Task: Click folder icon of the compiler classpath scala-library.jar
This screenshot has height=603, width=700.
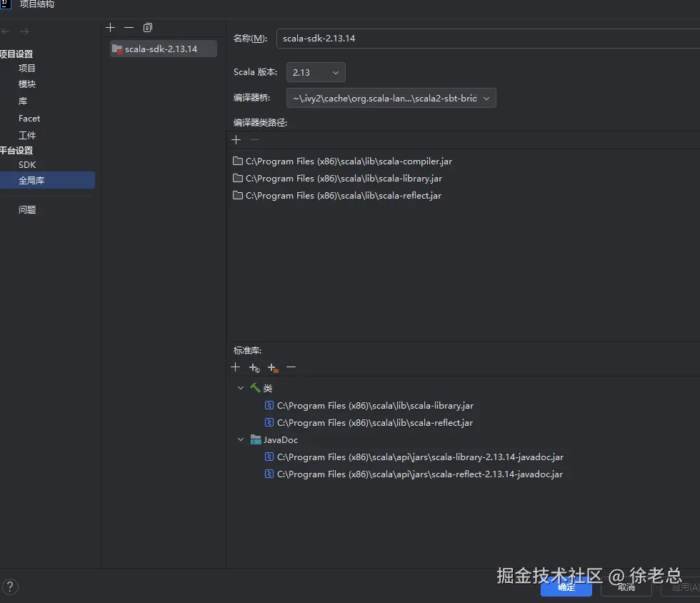Action: [x=238, y=178]
